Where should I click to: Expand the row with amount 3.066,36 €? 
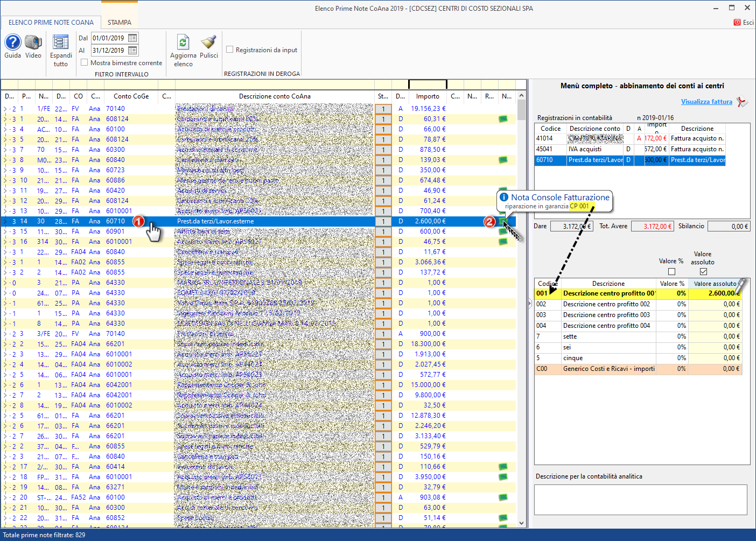point(5,262)
